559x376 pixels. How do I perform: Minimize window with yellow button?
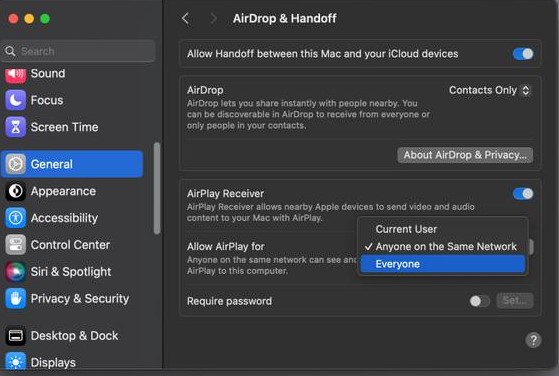tap(29, 18)
